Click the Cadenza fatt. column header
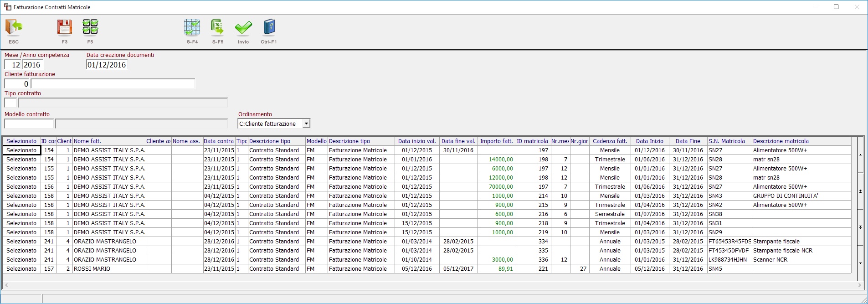 610,141
